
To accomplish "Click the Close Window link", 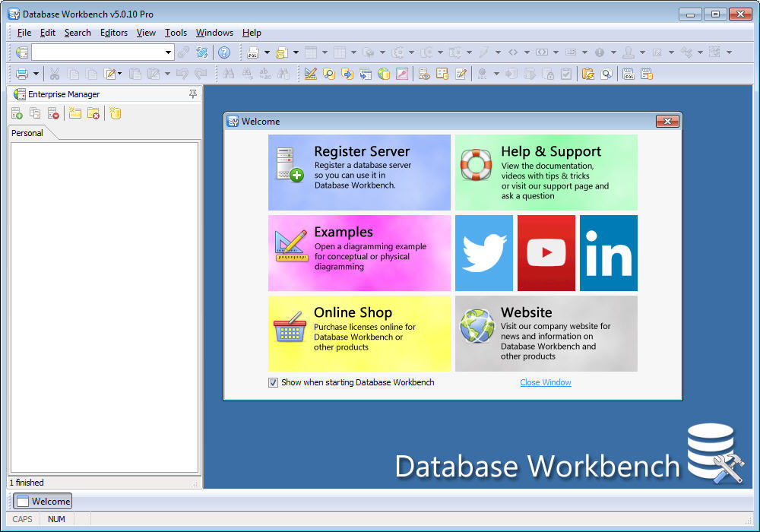I will [545, 382].
